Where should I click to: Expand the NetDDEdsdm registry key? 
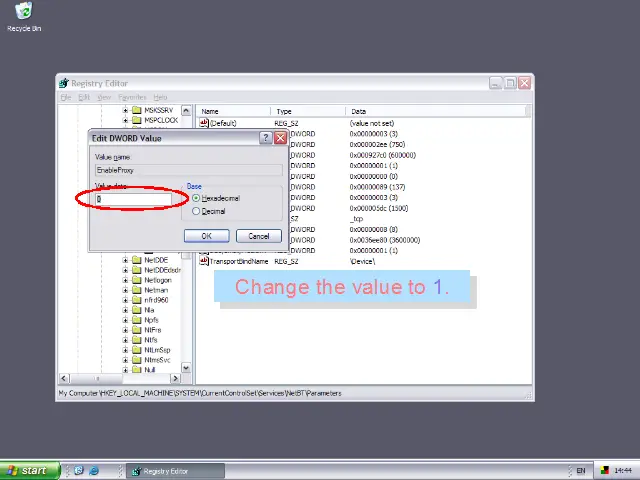125,270
